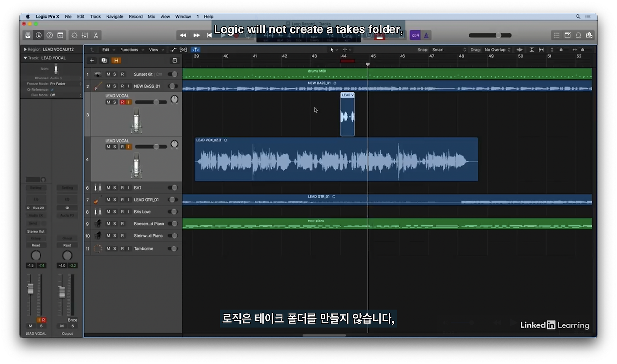Screen dimensions: 617x364
Task: Click the Bnce bounce button on Output strip
Action: pos(72,320)
